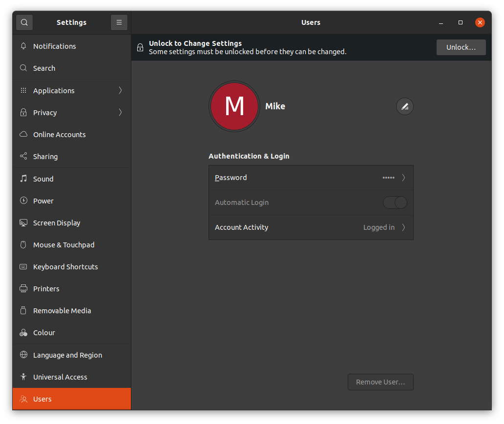Toggle the Automatic Login switch
Screen dimensions: 504x424
395,202
